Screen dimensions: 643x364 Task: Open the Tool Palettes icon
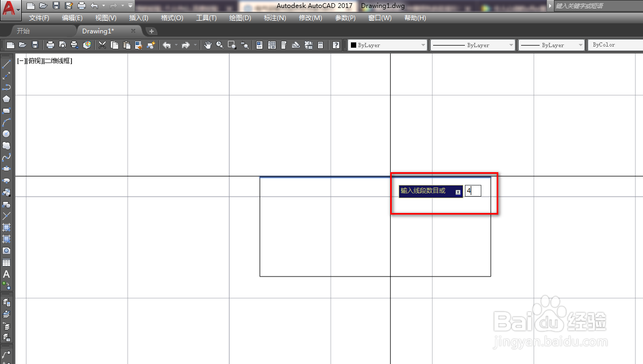tap(284, 45)
